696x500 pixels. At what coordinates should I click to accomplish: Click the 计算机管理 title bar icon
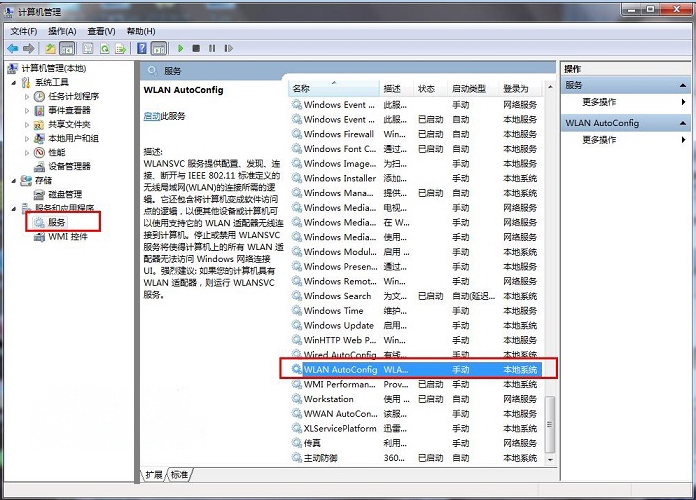[x=9, y=12]
